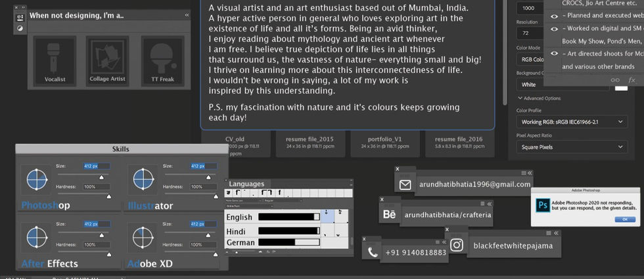Collapse the email panel with double arrows
The height and width of the screenshot is (279, 644).
click(530, 173)
